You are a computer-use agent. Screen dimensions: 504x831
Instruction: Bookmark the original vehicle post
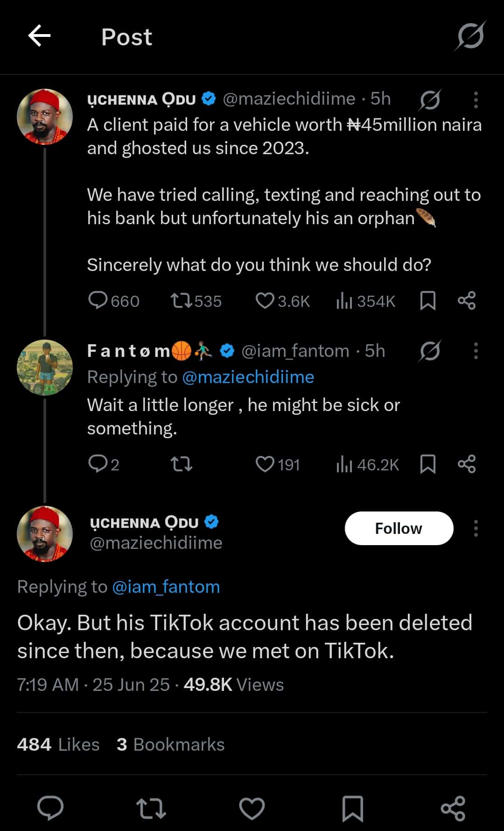pyautogui.click(x=427, y=300)
